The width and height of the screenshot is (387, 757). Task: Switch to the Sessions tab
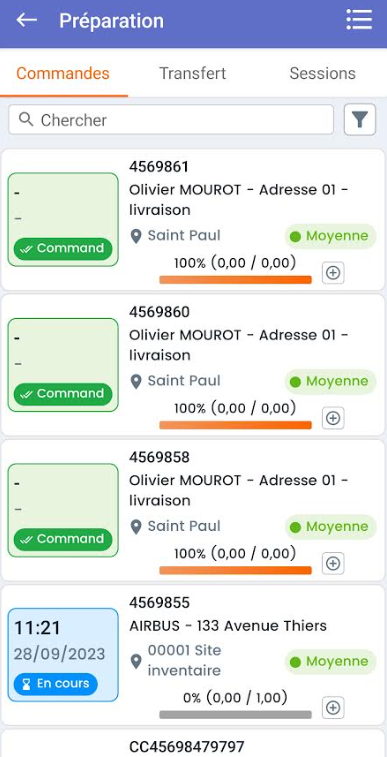(x=322, y=73)
